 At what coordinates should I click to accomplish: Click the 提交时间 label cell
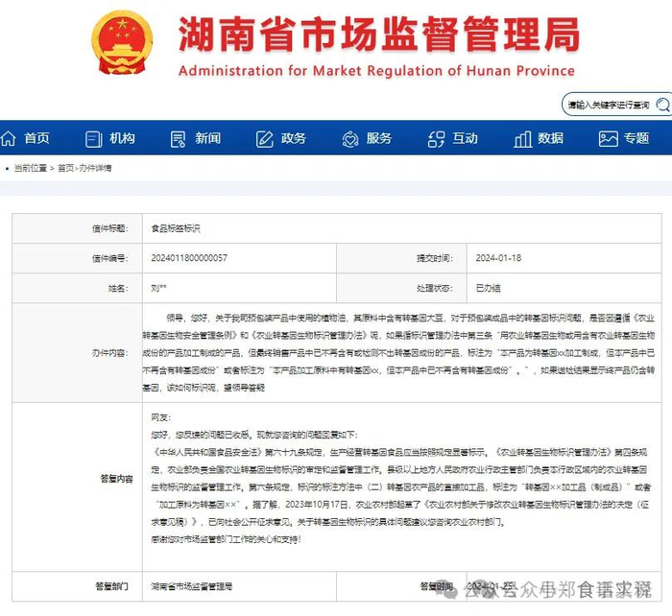(401, 258)
